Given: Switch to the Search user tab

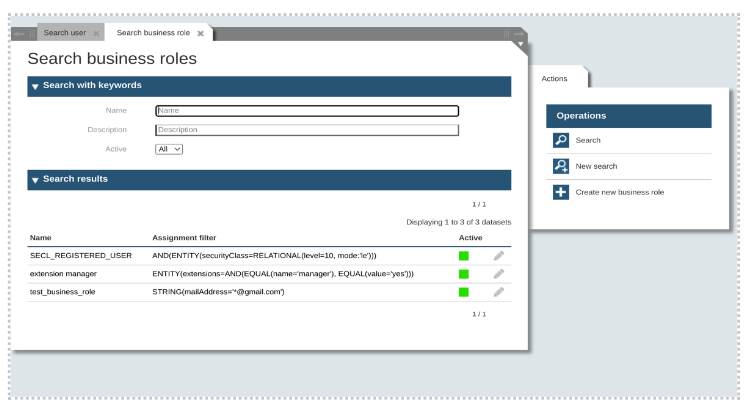Looking at the screenshot, I should (64, 33).
